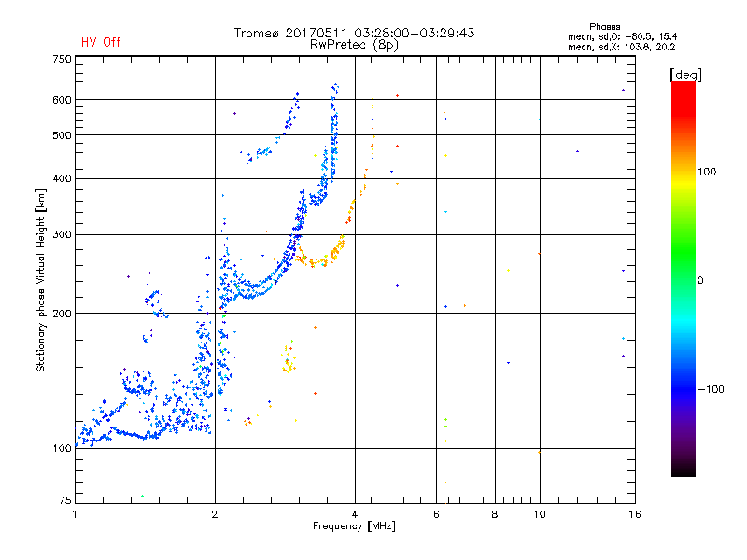Click the x-axis label '1'
This screenshot has width=747, height=560.
75,514
